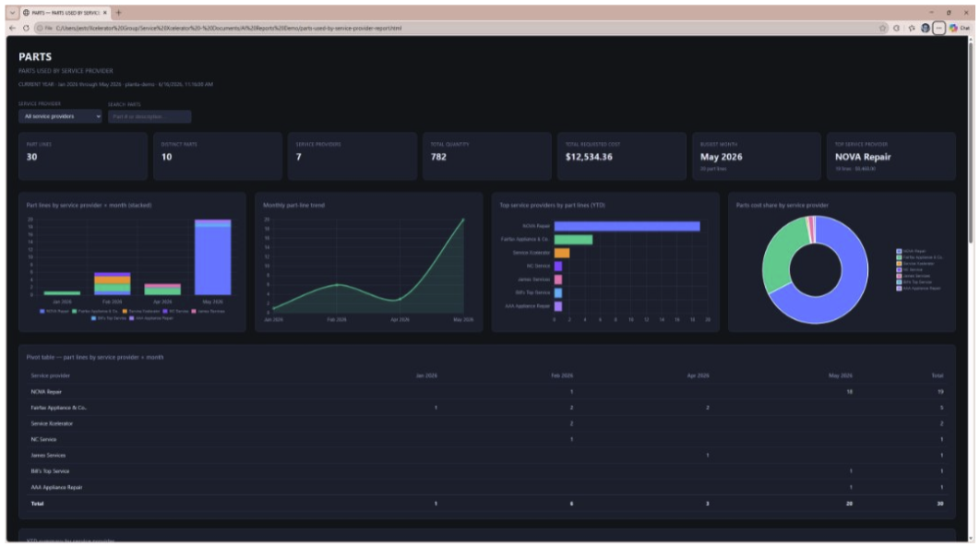Select the James Services pivot table row
Viewport: 980px width, 547px height.
pos(487,455)
